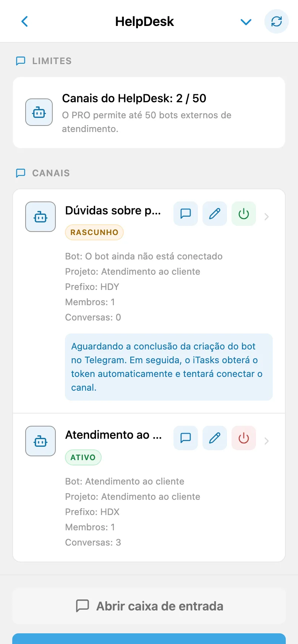Click the LIMITES section chat icon
The image size is (298, 644).
point(21,61)
